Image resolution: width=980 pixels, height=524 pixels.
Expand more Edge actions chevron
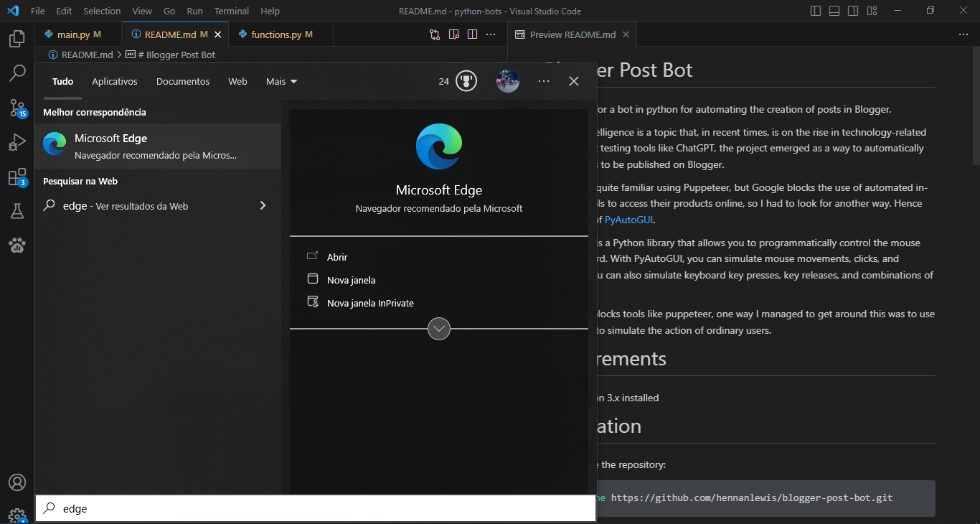tap(439, 329)
